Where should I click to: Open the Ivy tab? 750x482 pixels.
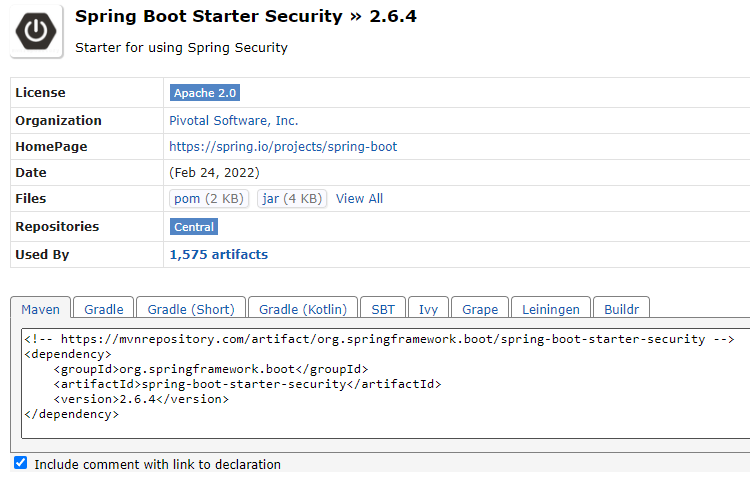(x=428, y=309)
